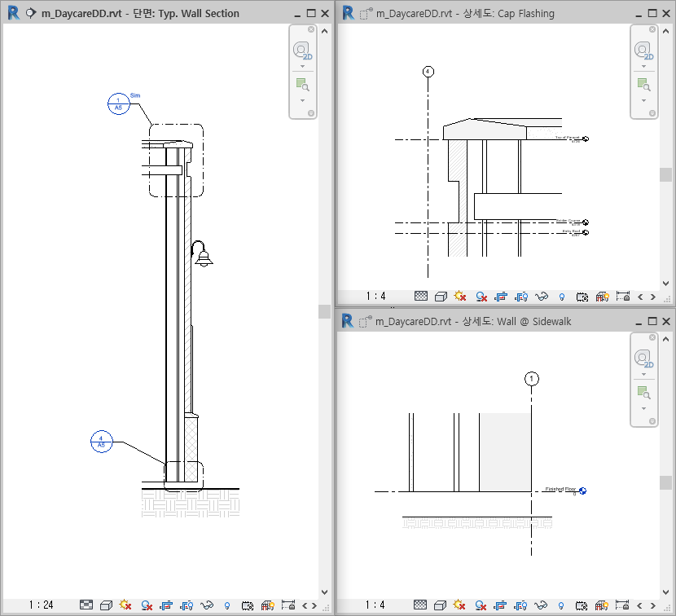
Task: Toggle Shadows in Wall @ Sidewalk view
Action: click(481, 605)
